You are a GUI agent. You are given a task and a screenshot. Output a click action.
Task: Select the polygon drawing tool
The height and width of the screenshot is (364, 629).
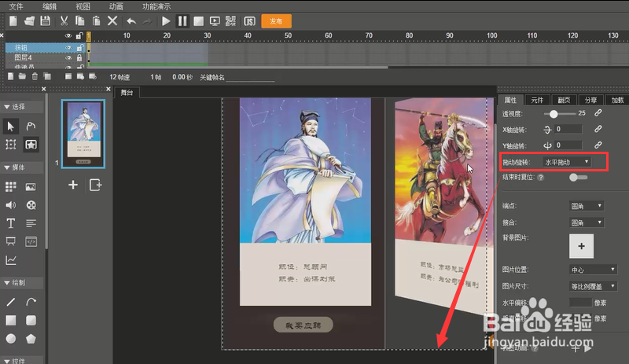(31, 339)
